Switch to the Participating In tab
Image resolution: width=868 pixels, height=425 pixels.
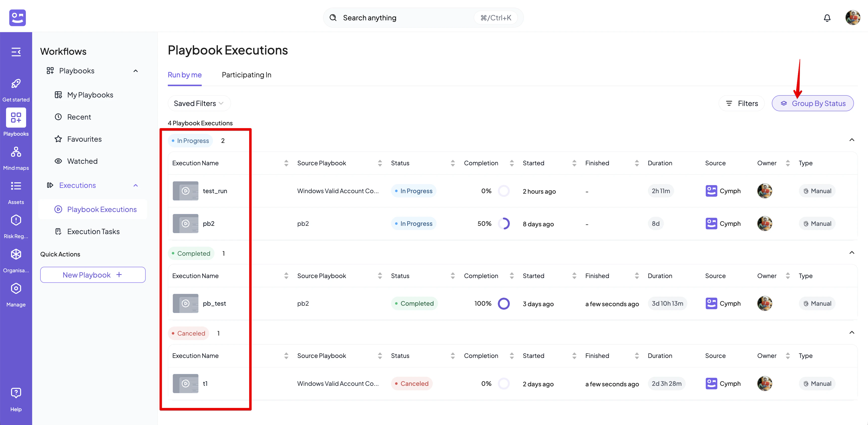[x=246, y=75]
